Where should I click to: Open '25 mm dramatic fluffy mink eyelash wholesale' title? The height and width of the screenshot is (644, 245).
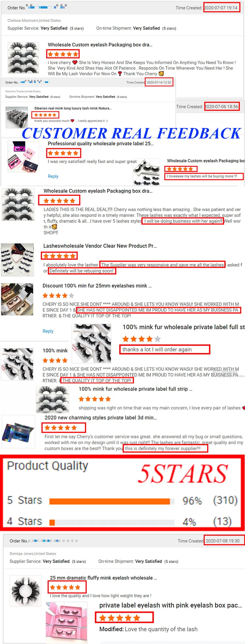103,578
